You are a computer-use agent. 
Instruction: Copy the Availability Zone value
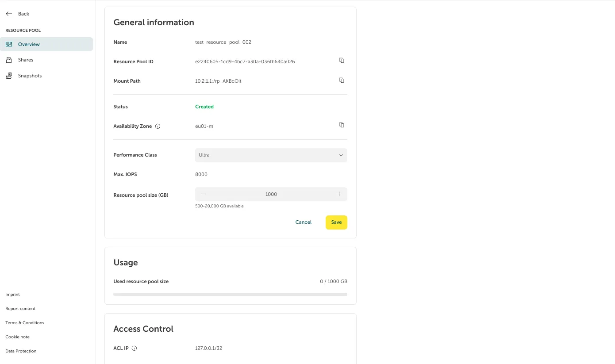point(342,125)
